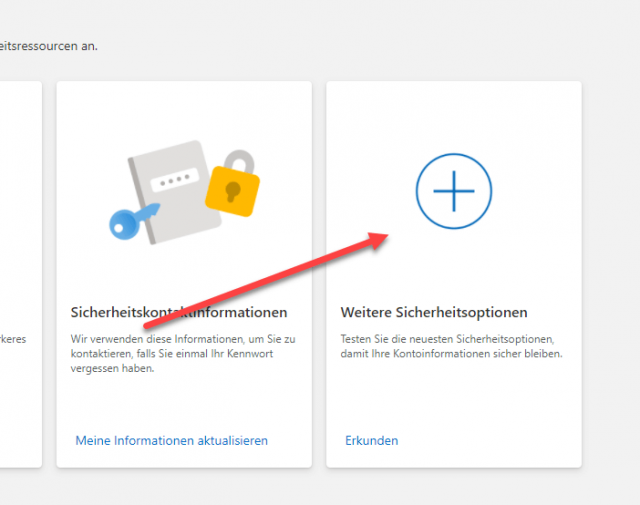This screenshot has height=505, width=640.
Task: Select the Sicherheitskontaktinformationen heading
Action: (x=179, y=312)
